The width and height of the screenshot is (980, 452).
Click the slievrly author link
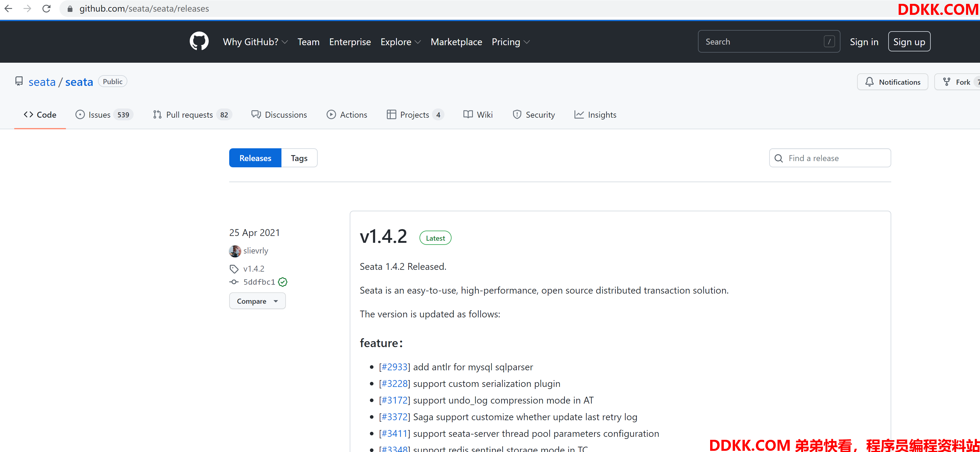tap(256, 251)
